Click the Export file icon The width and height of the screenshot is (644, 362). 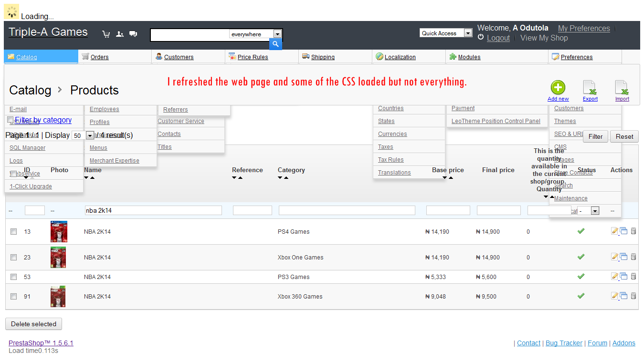point(590,88)
